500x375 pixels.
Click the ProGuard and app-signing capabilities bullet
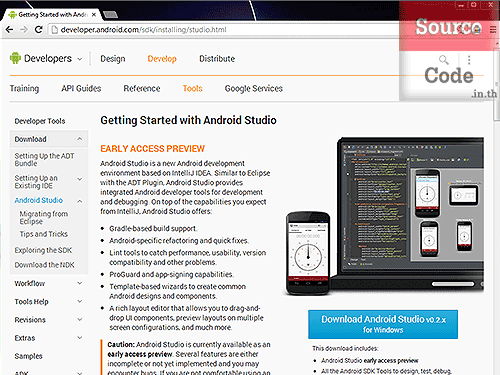(x=171, y=274)
